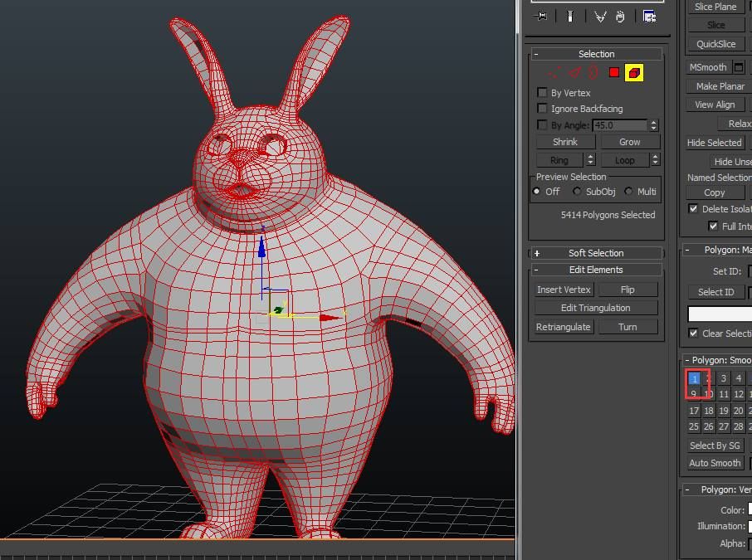Toggle the Pin Stack icon
The image size is (752, 560).
pyautogui.click(x=540, y=17)
